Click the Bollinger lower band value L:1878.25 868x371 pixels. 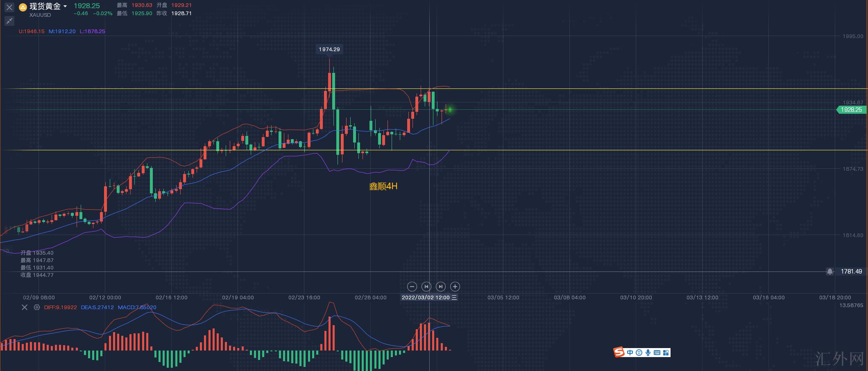pyautogui.click(x=93, y=32)
